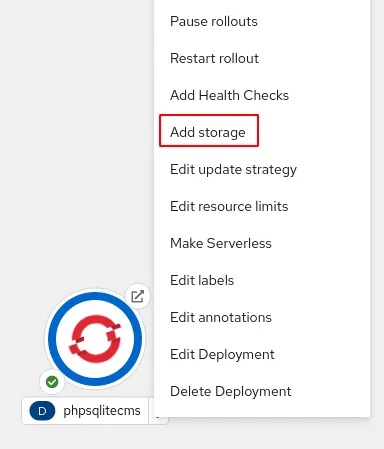
Task: Click Add storage in the menu
Action: 208,132
